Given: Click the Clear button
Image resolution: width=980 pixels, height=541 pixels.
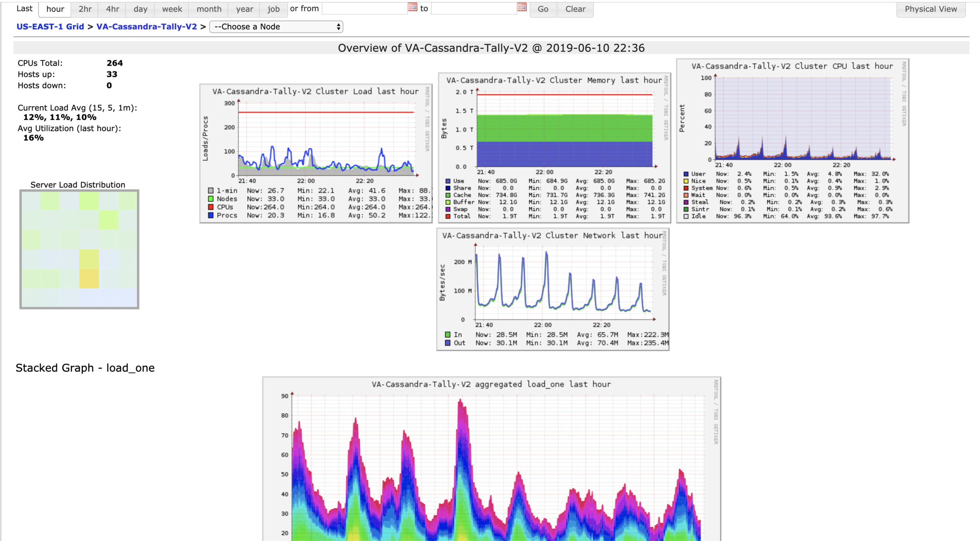Looking at the screenshot, I should pyautogui.click(x=575, y=9).
